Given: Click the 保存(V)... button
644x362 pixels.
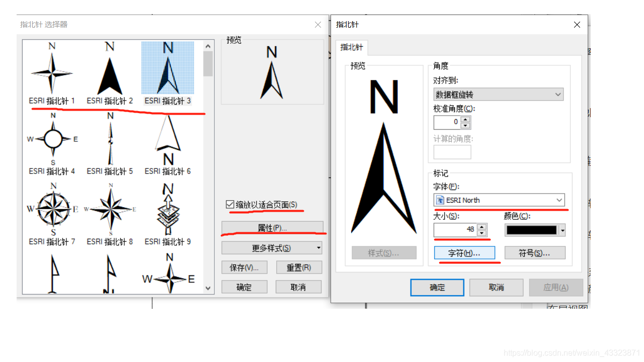Looking at the screenshot, I should click(x=244, y=267).
